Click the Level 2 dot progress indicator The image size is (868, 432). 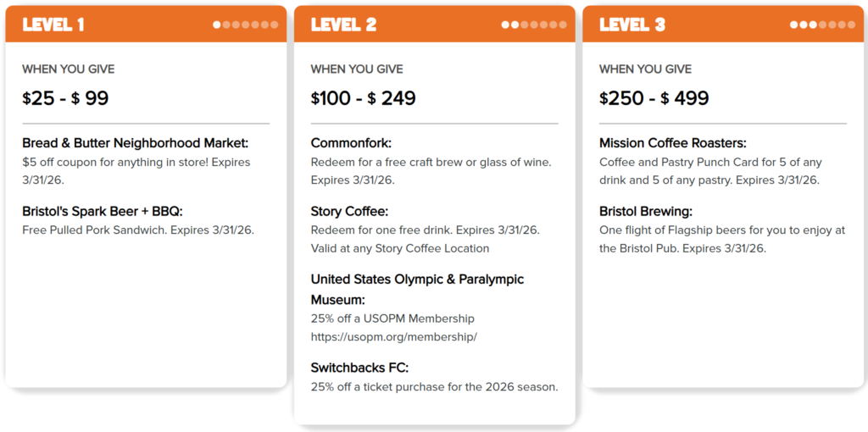533,25
